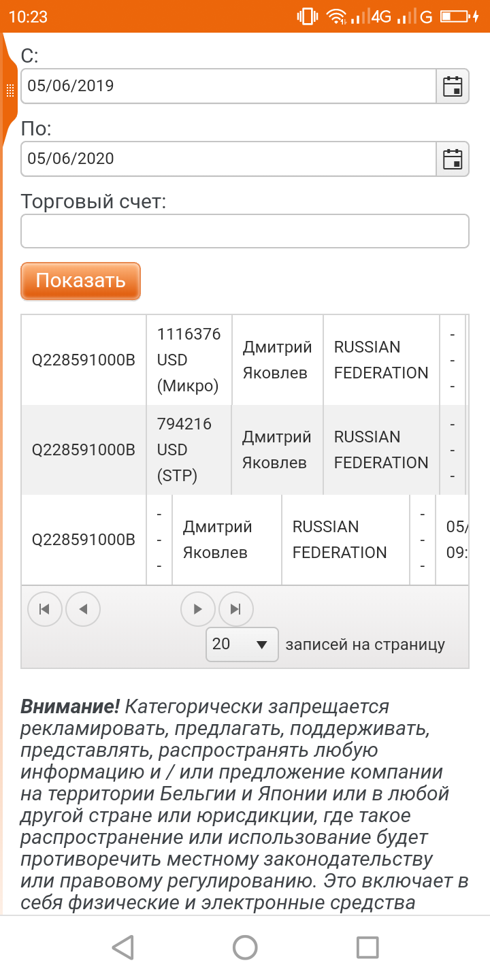
Task: Open calendar picker for the "С" date
Action: tap(453, 86)
